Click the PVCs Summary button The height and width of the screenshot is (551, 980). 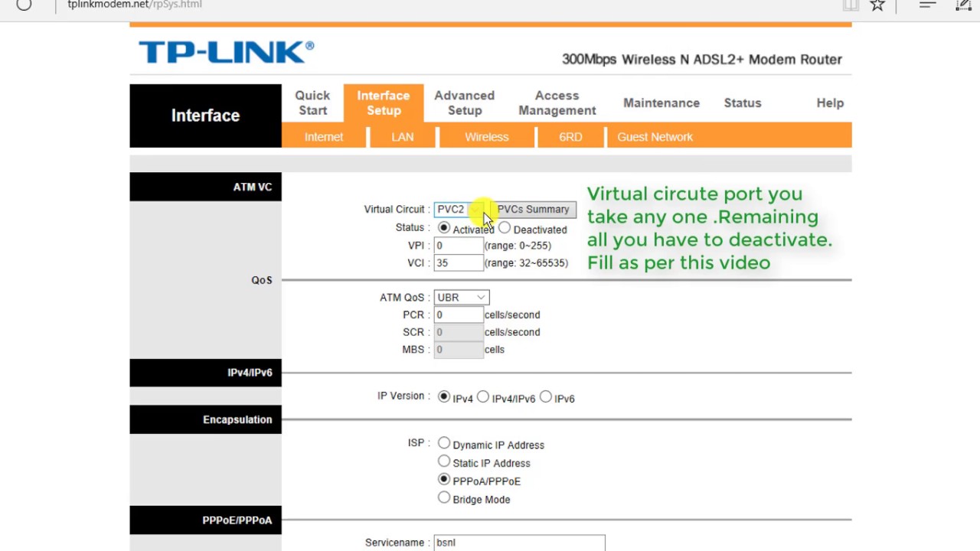pos(533,209)
